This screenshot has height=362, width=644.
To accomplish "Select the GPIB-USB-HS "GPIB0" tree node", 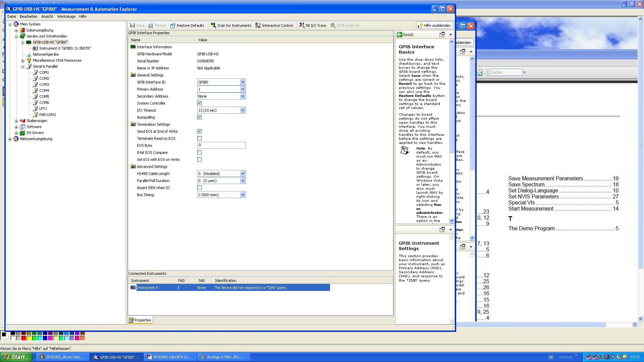I will click(50, 42).
